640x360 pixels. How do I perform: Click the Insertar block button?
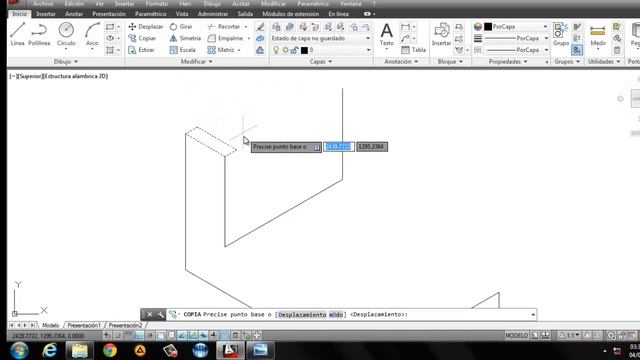pos(442,34)
